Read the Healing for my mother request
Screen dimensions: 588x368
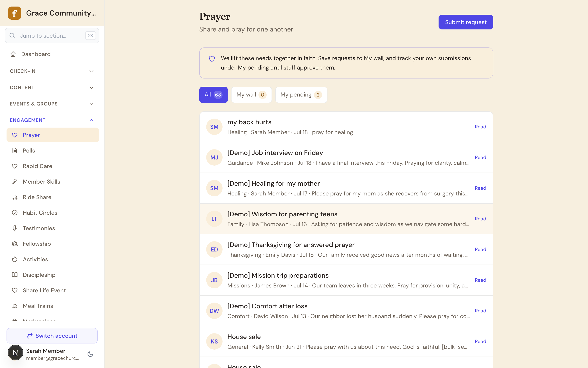480,188
